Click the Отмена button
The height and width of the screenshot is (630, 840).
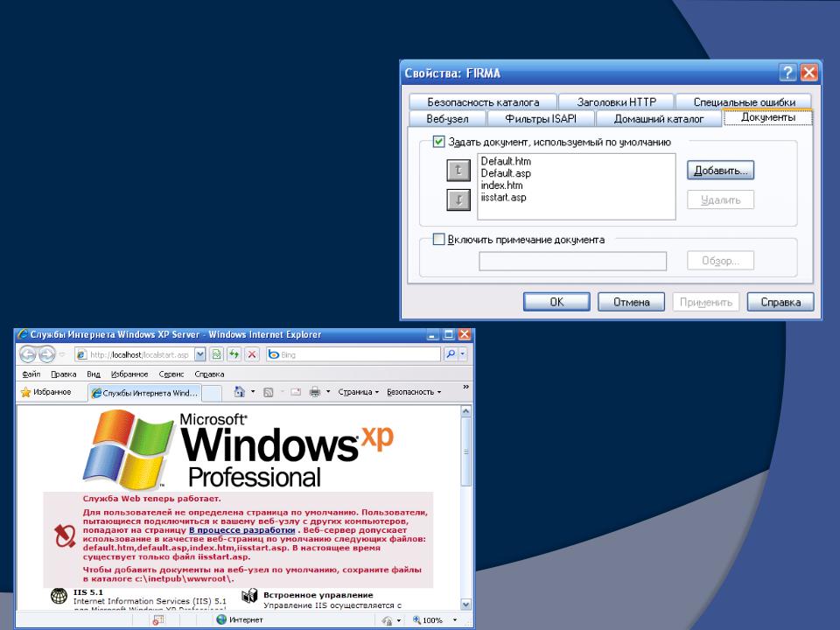[631, 302]
